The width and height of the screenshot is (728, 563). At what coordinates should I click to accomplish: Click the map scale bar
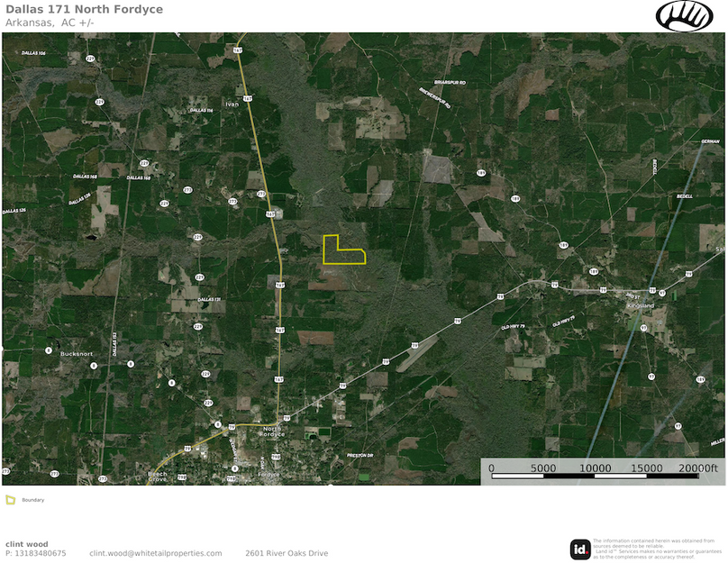point(602,473)
